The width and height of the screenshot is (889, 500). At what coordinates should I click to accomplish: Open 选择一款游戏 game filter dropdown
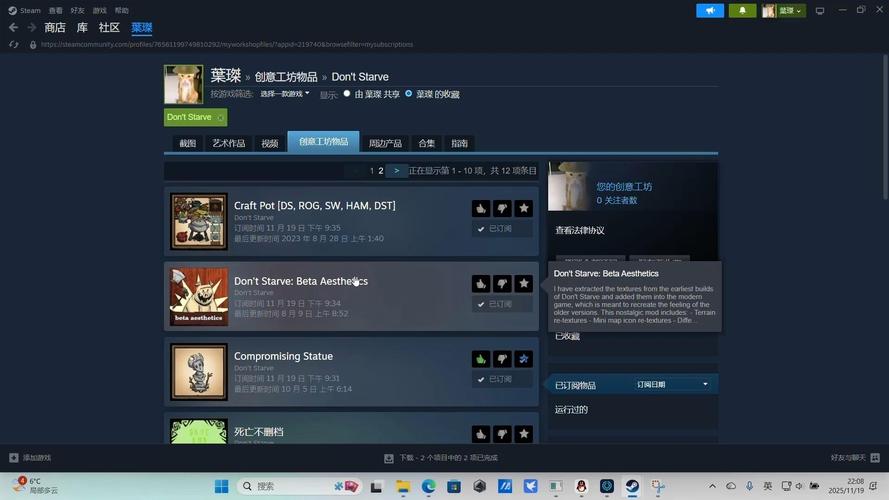[x=285, y=94]
